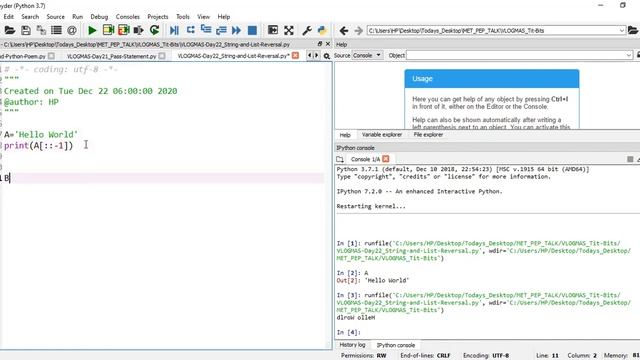Image resolution: width=640 pixels, height=360 pixels.
Task: Open the Tools menu
Action: click(183, 17)
